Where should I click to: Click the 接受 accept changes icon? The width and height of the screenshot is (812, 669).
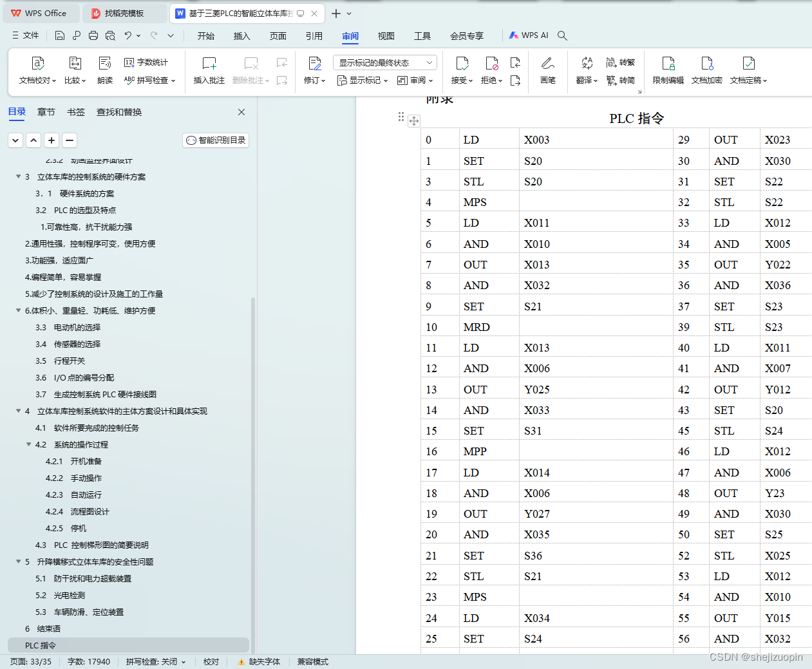[x=462, y=63]
